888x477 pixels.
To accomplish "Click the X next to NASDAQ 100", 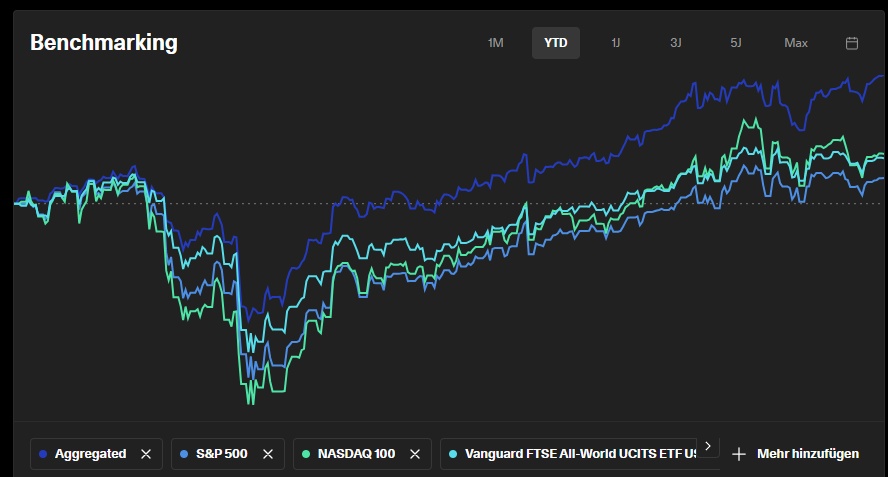I will (x=415, y=454).
